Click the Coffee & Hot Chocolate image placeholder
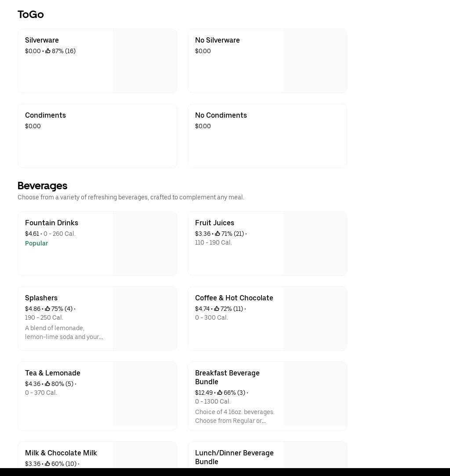The width and height of the screenshot is (450, 476). [x=315, y=319]
